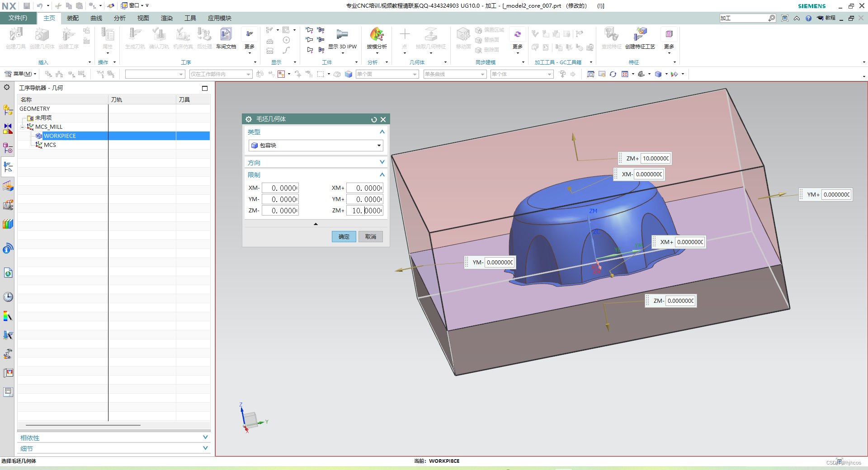Expand the 相依性 panel
Viewport: 868px width, 470px height.
[x=114, y=437]
